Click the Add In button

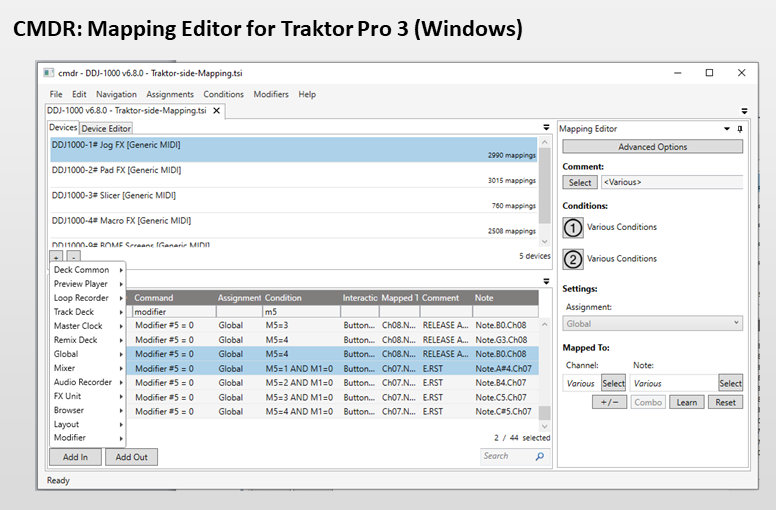coord(75,457)
